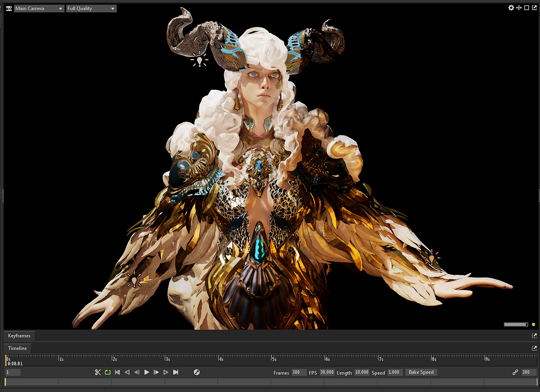This screenshot has height=392, width=540.
Task: Open the Full Quality render dropdown
Action: (x=91, y=8)
